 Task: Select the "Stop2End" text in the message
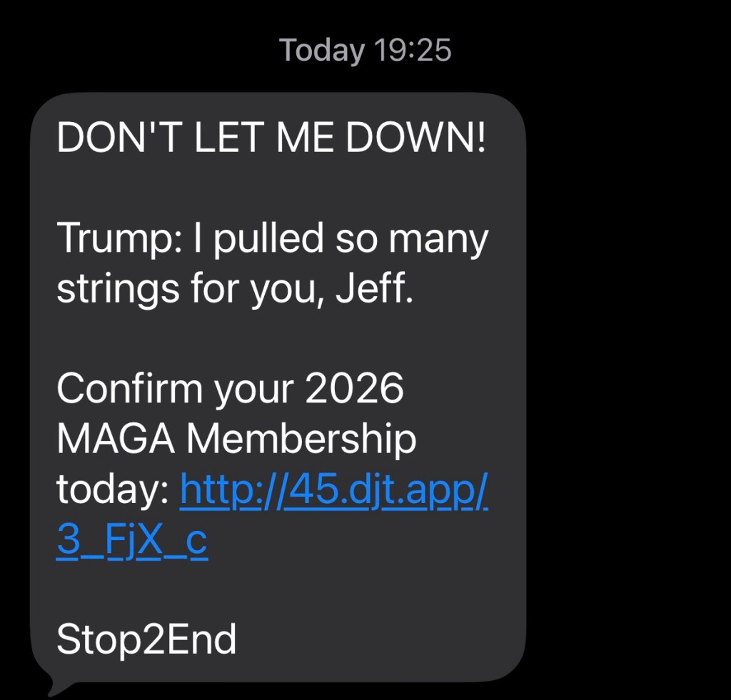(x=146, y=639)
